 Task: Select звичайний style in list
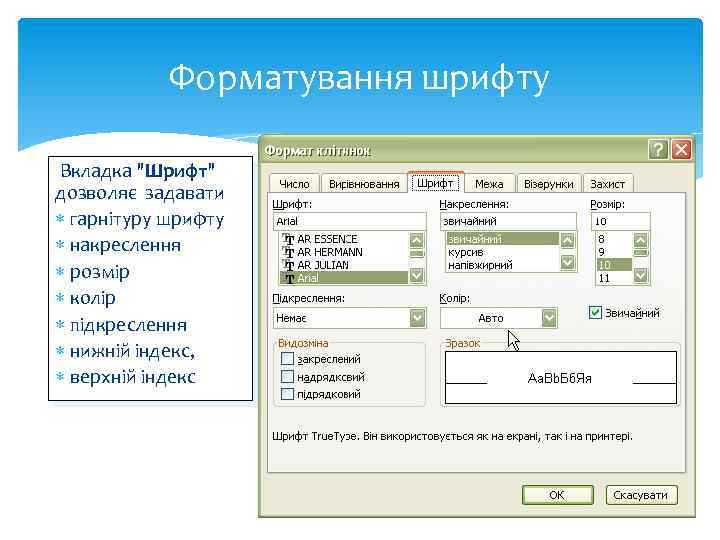coord(503,239)
